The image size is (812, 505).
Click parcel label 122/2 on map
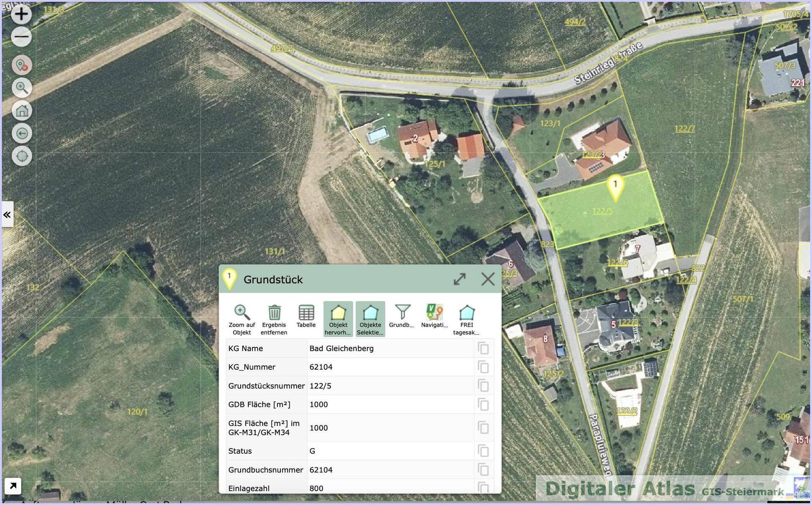[x=627, y=411]
